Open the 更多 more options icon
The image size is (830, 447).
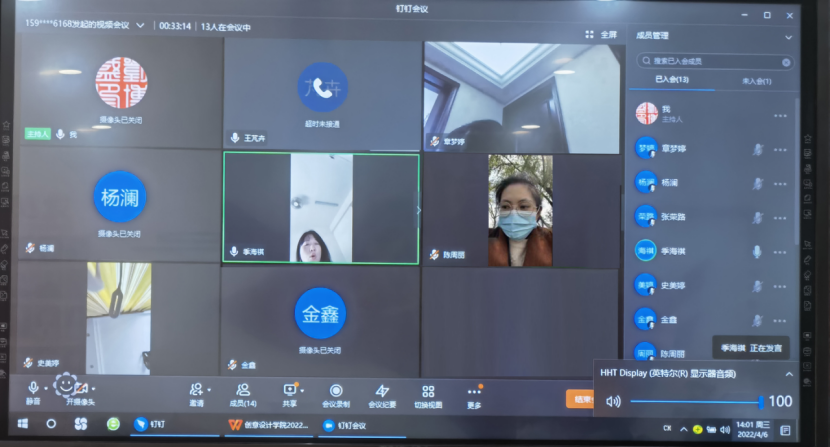pyautogui.click(x=474, y=390)
